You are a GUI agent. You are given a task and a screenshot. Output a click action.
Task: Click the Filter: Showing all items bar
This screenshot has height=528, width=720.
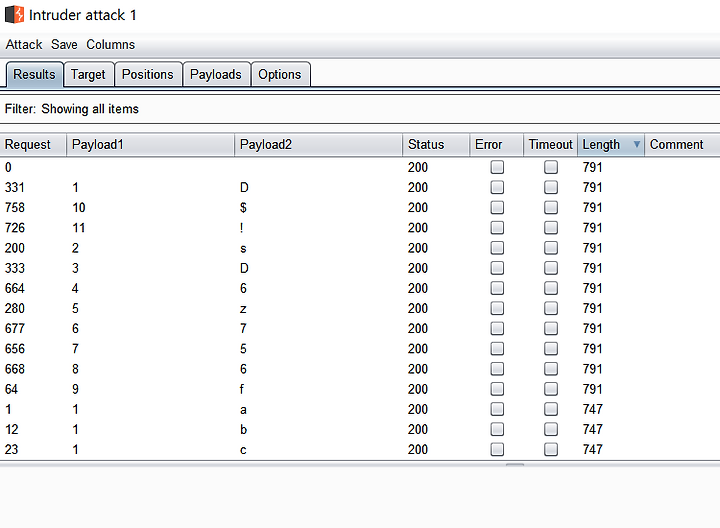point(360,109)
